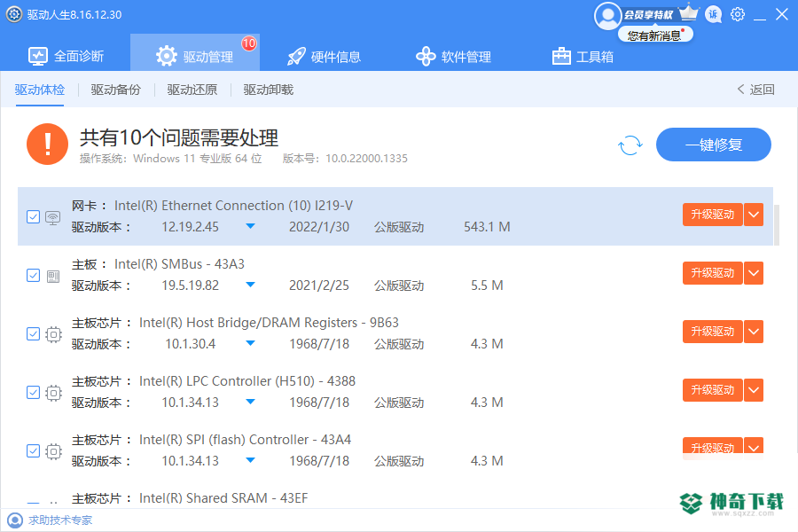The image size is (798, 532).
Task: Expand upgrade options arrow for LPC Controller
Action: click(x=754, y=390)
